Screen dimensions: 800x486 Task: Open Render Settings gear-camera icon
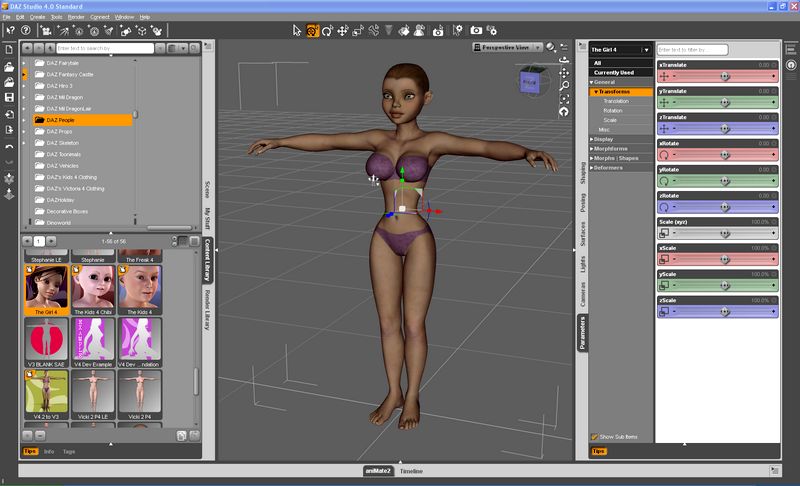tap(491, 31)
